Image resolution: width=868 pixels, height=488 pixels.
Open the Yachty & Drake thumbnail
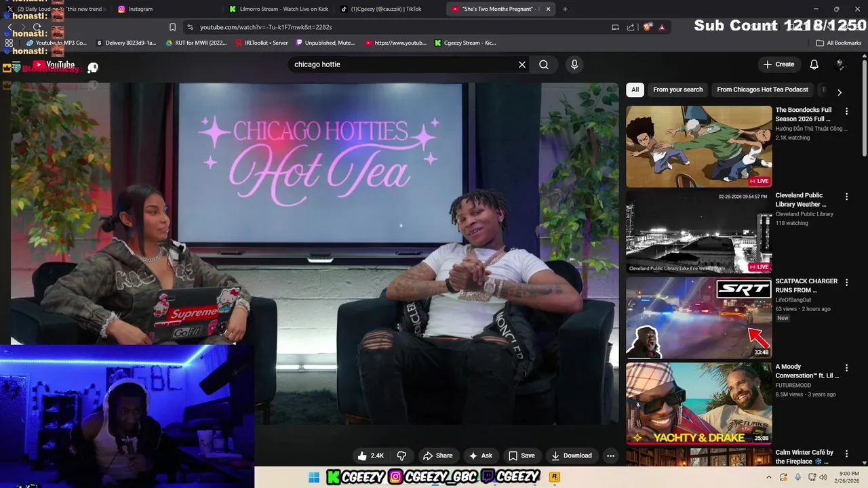[698, 403]
